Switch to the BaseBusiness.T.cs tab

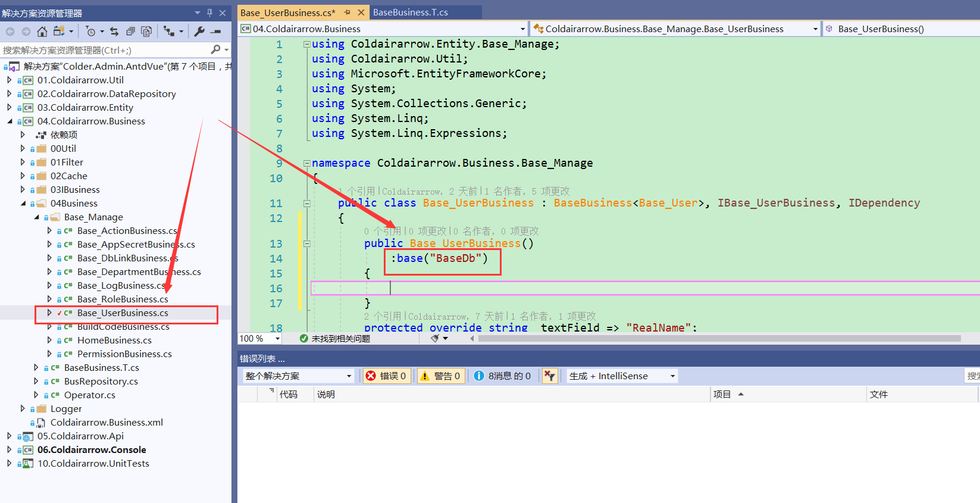(x=411, y=13)
